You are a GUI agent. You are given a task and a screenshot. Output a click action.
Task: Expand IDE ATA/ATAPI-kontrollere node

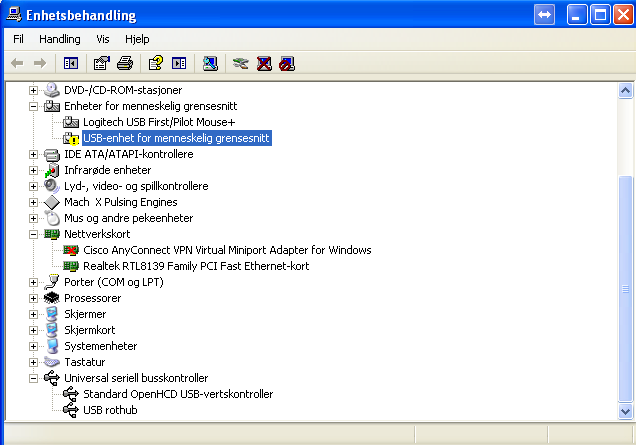coord(33,155)
